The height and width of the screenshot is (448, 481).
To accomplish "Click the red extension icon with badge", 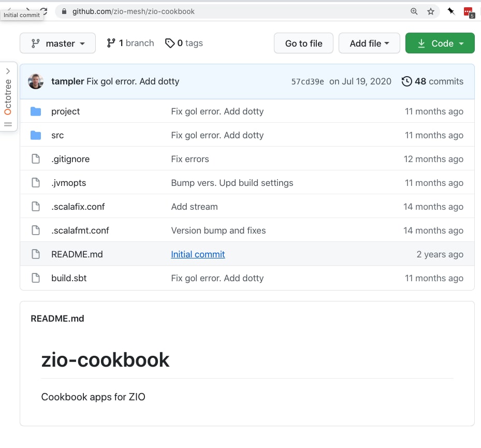I will coord(469,12).
